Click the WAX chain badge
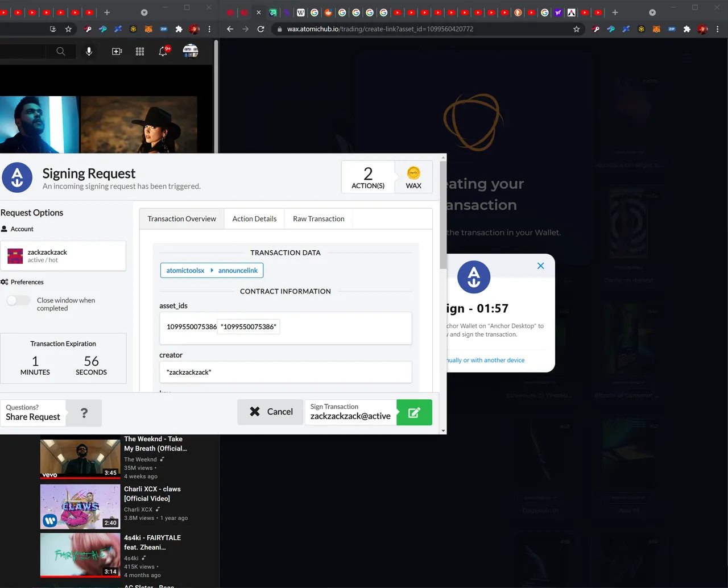Image resolution: width=728 pixels, height=588 pixels. 413,177
